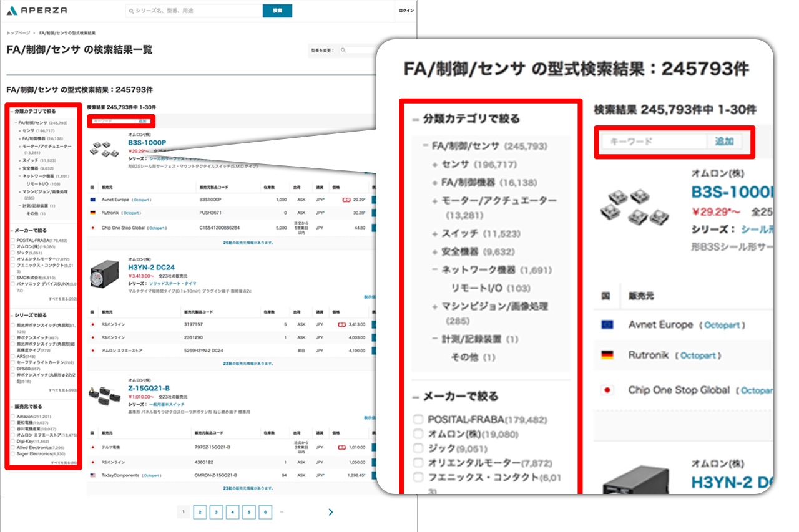
Task: Tick the Amazon seller checkbox
Action: 14,416
